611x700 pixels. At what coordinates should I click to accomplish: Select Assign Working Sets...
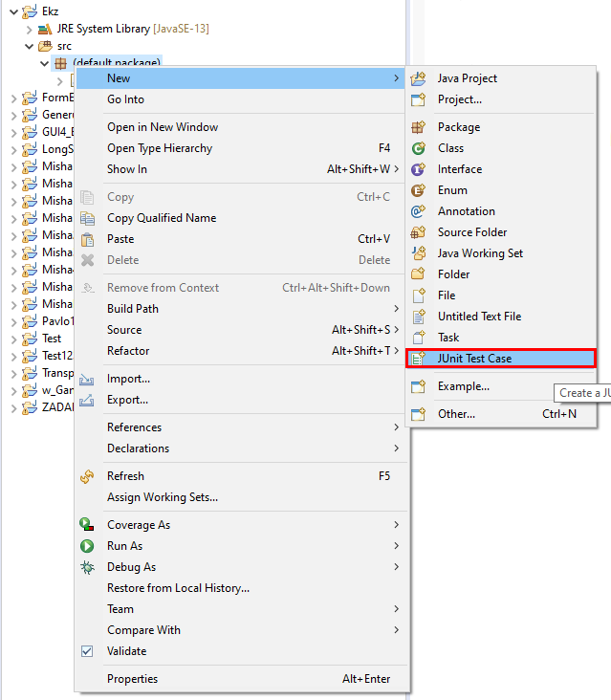point(241,497)
